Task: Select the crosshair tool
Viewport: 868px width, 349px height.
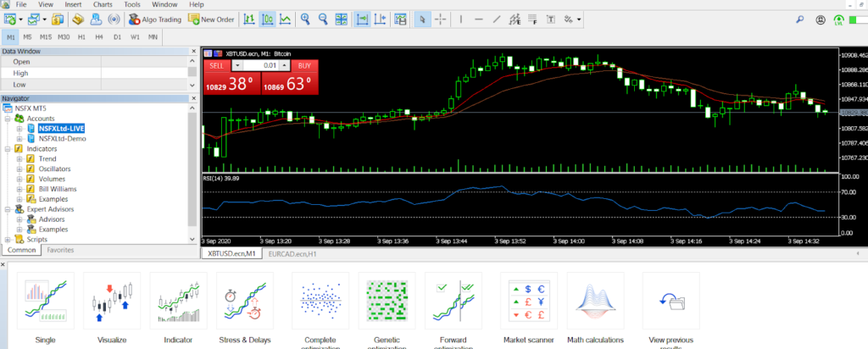Action: 441,19
